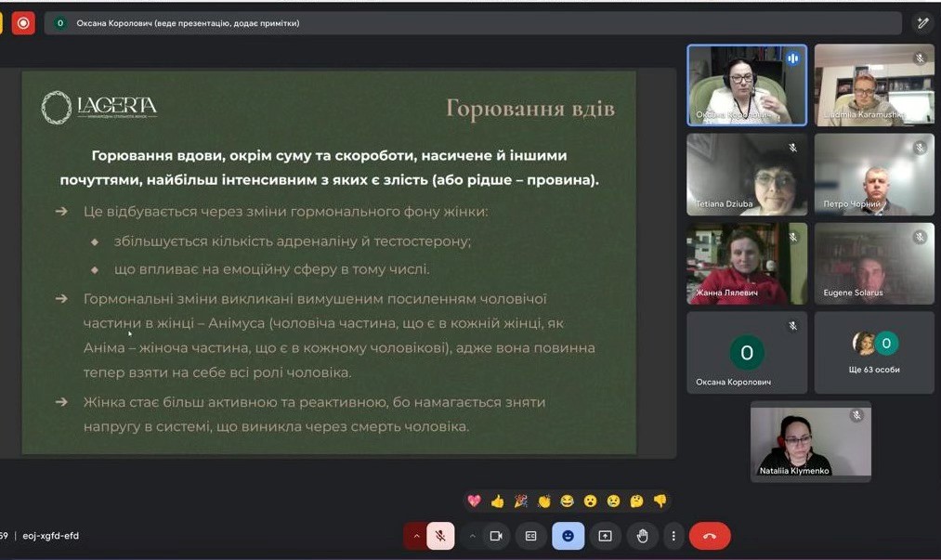Expand video settings arrow beside camera
941x560 pixels.
473,536
